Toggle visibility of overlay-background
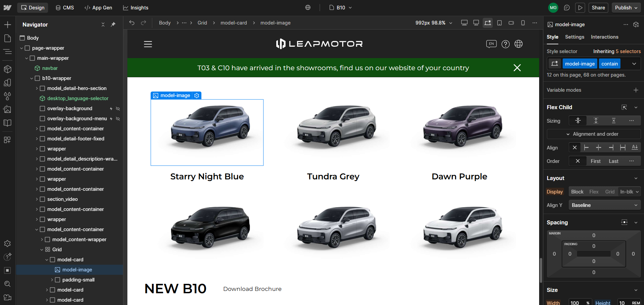This screenshot has width=644, height=305. (118, 108)
